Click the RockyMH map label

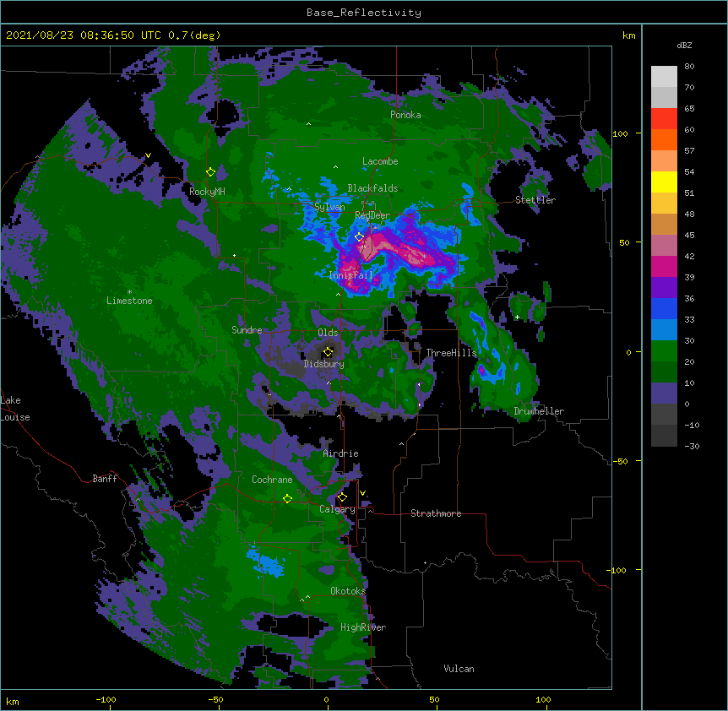pyautogui.click(x=207, y=191)
